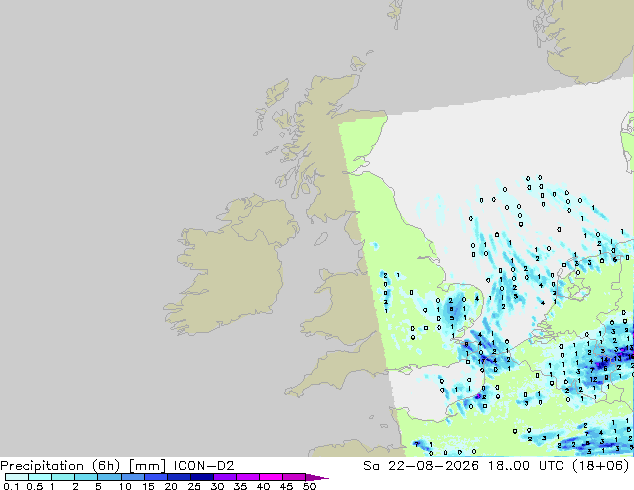Click the '50' legend tick label
Screen dimensions: 634x490
309,486
